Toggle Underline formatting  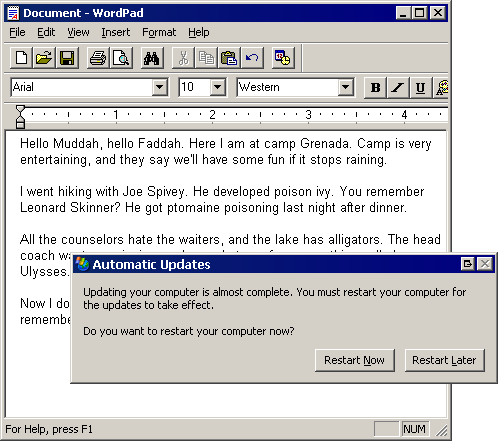pos(421,88)
